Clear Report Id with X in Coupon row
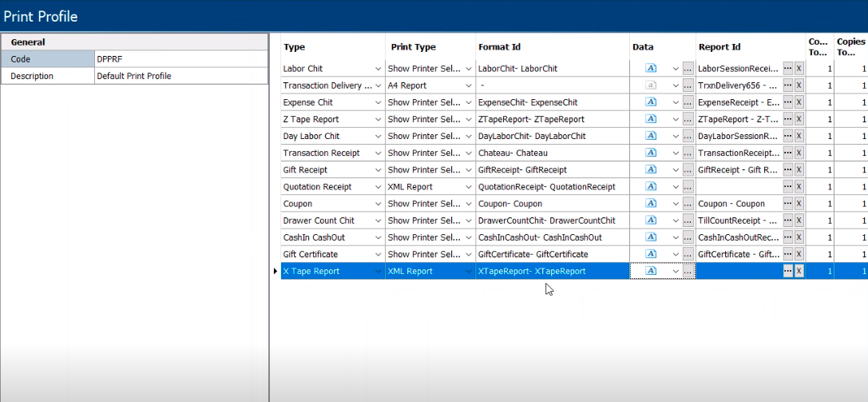This screenshot has width=868, height=402. [799, 204]
